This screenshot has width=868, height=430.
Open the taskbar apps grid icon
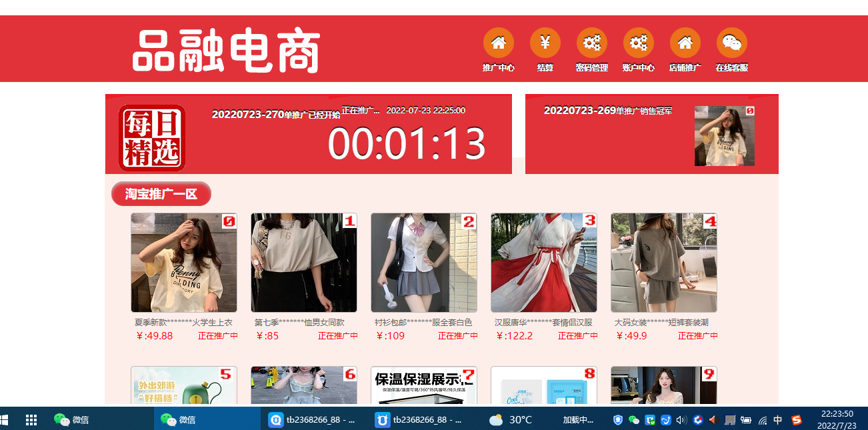[31, 420]
